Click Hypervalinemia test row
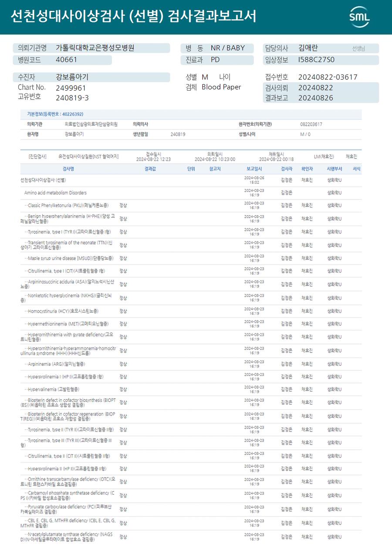392x554 pixels. pos(191,389)
